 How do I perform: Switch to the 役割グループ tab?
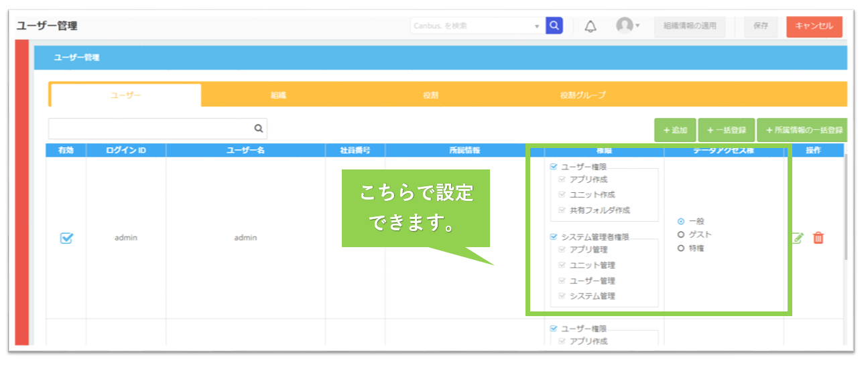pos(582,95)
